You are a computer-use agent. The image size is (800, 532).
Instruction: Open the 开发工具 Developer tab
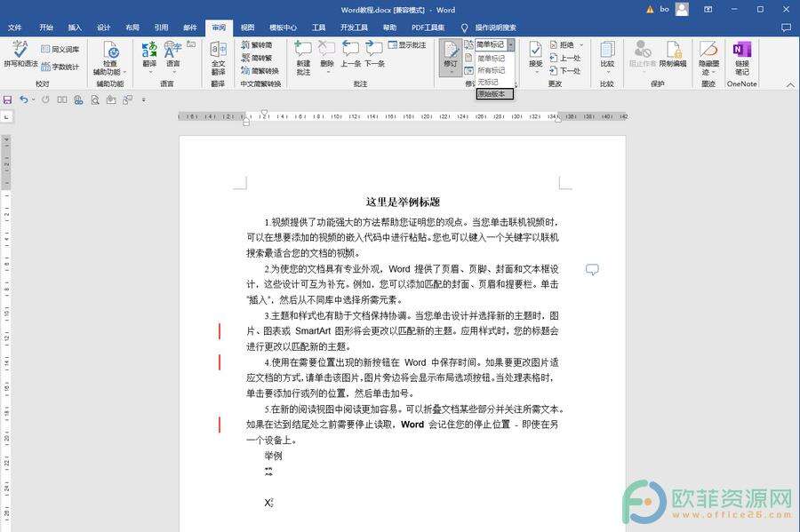point(354,28)
